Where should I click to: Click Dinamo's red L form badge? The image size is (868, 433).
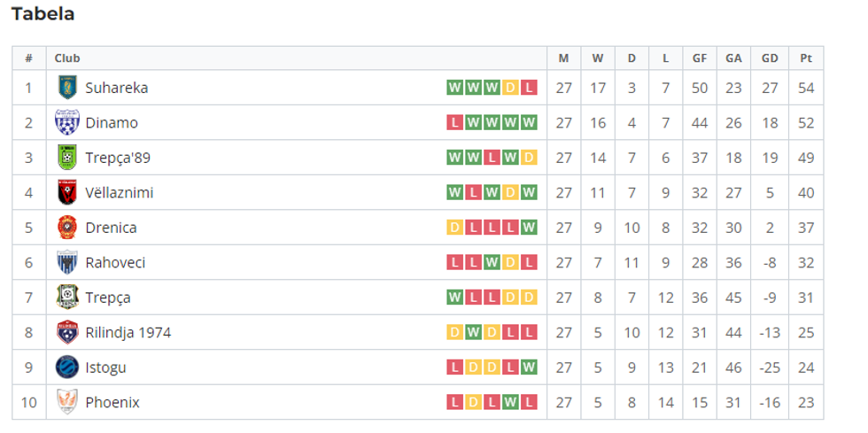click(x=454, y=123)
